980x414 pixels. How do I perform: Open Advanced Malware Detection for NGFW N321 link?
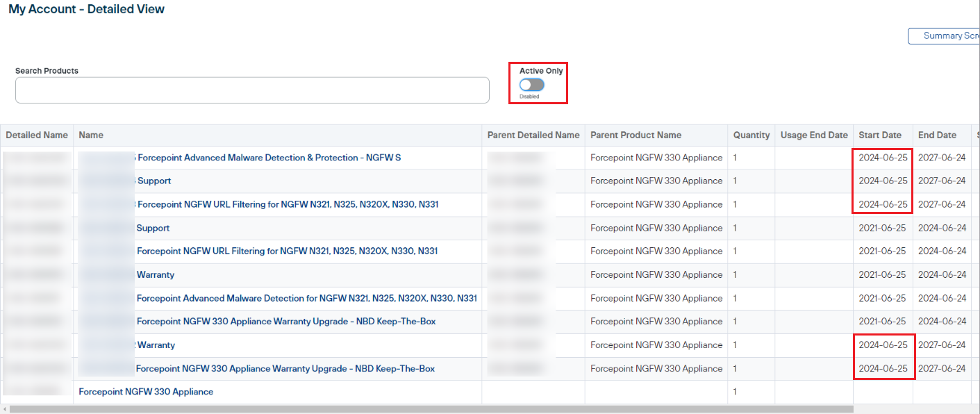[306, 299]
